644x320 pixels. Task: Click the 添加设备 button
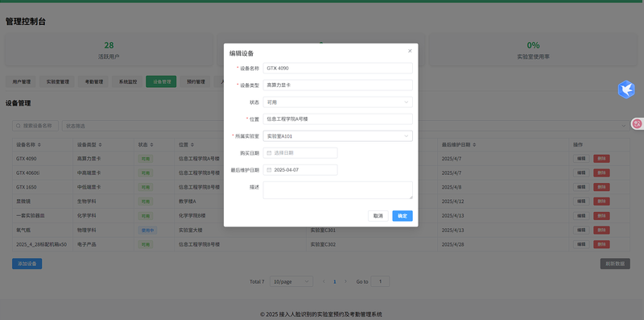[x=27, y=264]
